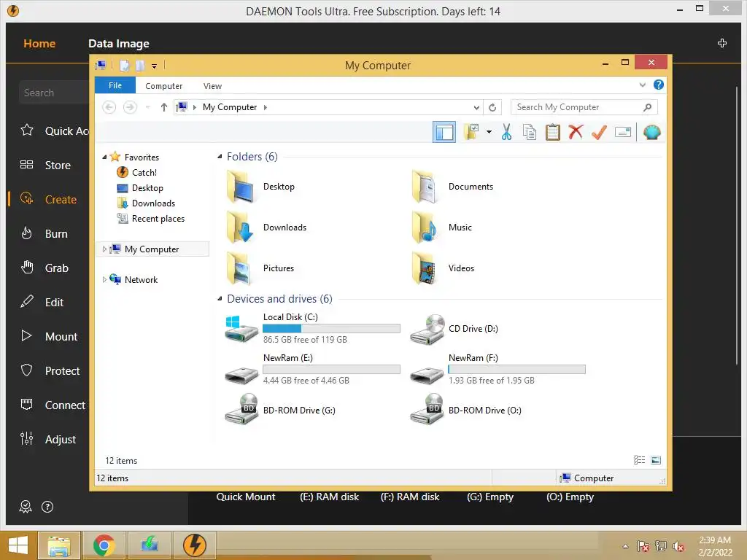The image size is (747, 560).
Task: Click NewRam (F:) capacity bar
Action: click(517, 370)
